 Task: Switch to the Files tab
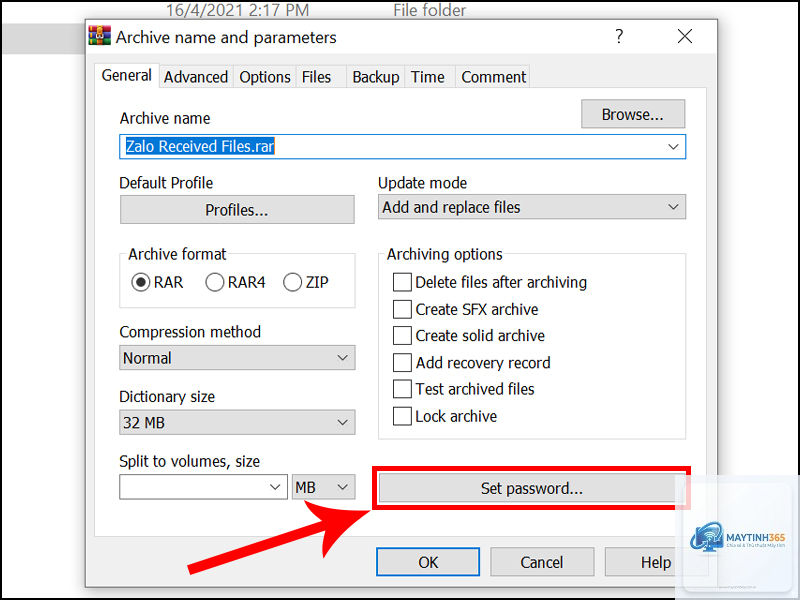coord(316,77)
